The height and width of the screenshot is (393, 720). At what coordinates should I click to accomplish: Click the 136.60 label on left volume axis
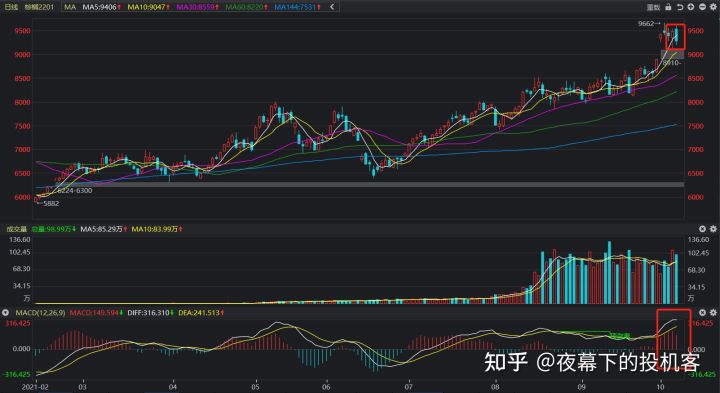tap(20, 239)
